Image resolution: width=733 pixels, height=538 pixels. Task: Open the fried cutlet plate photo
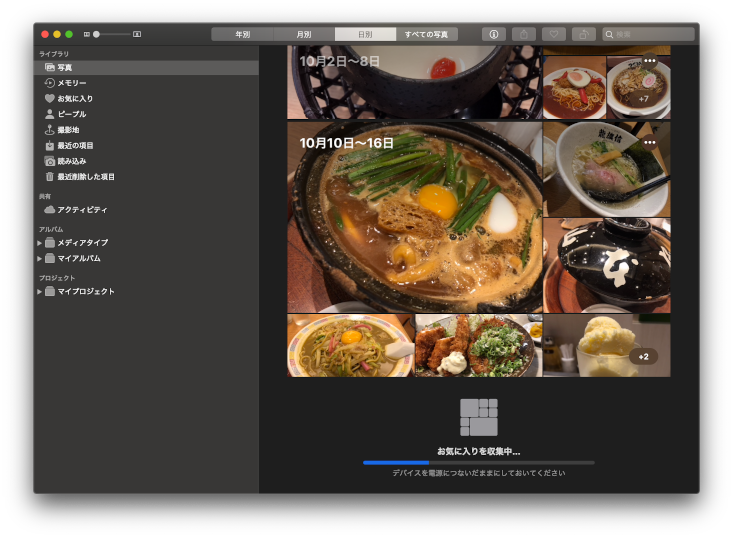[479, 345]
